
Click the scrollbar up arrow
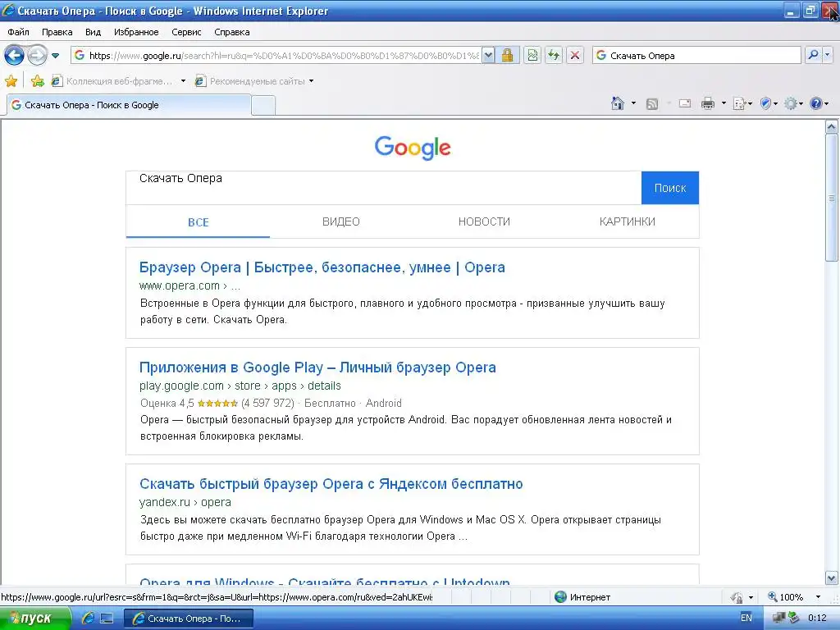832,127
